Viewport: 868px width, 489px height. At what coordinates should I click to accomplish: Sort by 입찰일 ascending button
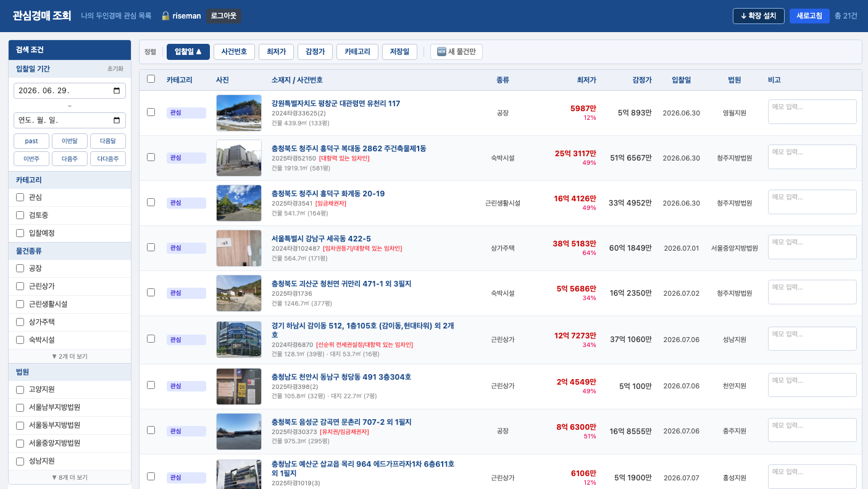(x=188, y=52)
